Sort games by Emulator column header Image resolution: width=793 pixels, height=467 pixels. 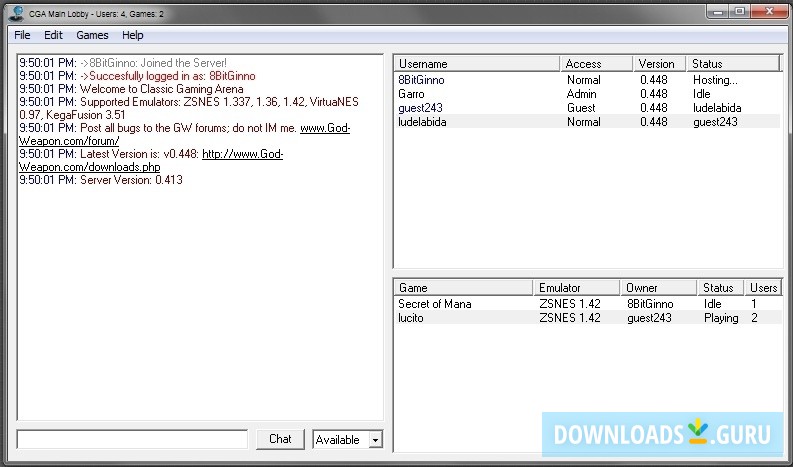[x=577, y=288]
